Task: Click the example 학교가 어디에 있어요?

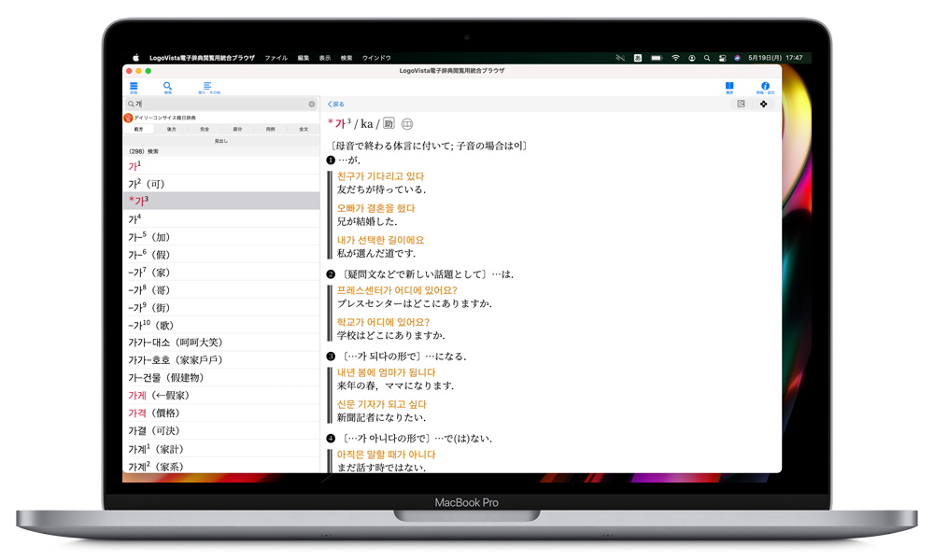Action: pos(383,322)
